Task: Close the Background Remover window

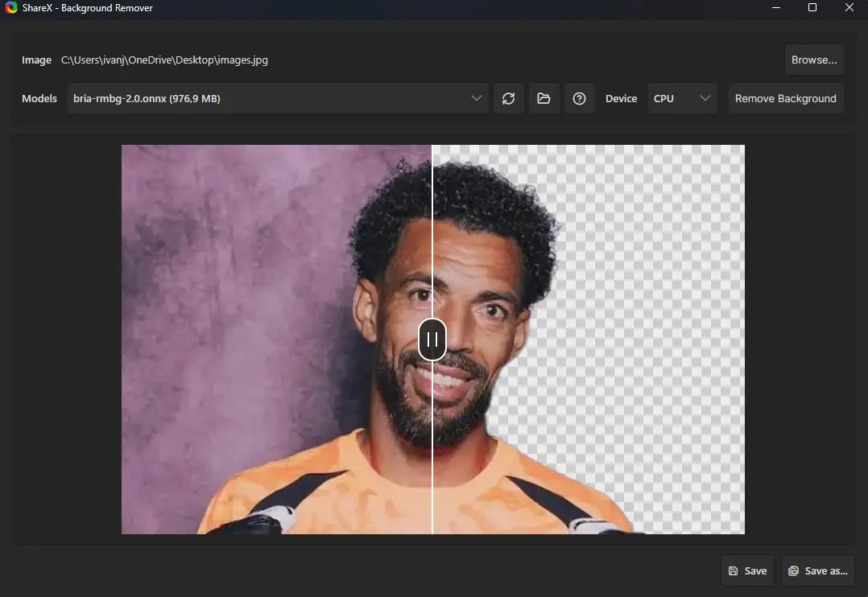Action: (849, 8)
